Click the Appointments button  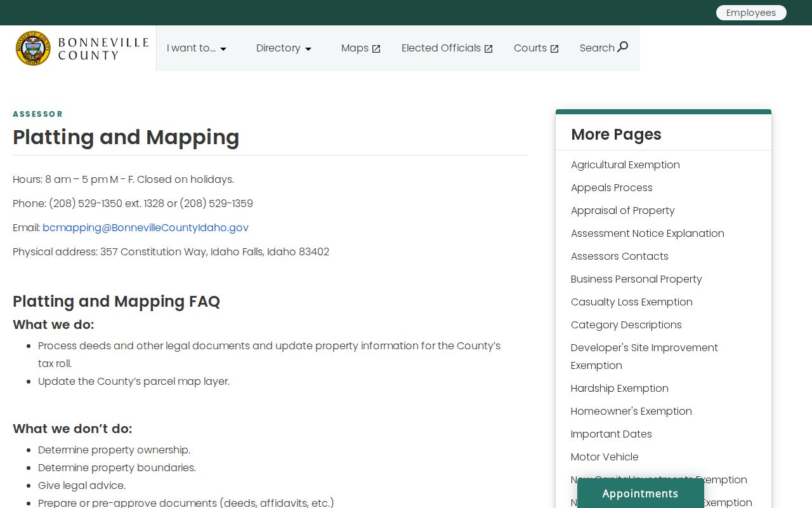[640, 493]
